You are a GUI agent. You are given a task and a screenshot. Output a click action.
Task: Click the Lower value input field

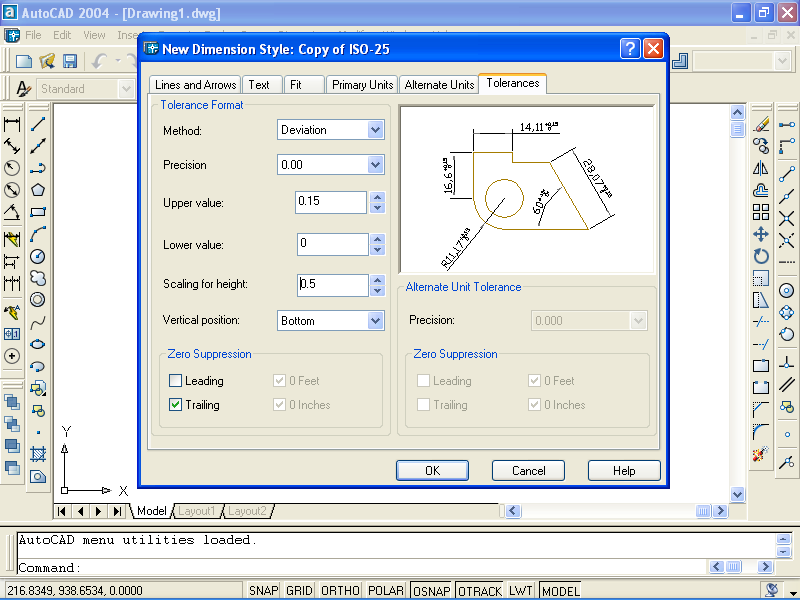333,244
